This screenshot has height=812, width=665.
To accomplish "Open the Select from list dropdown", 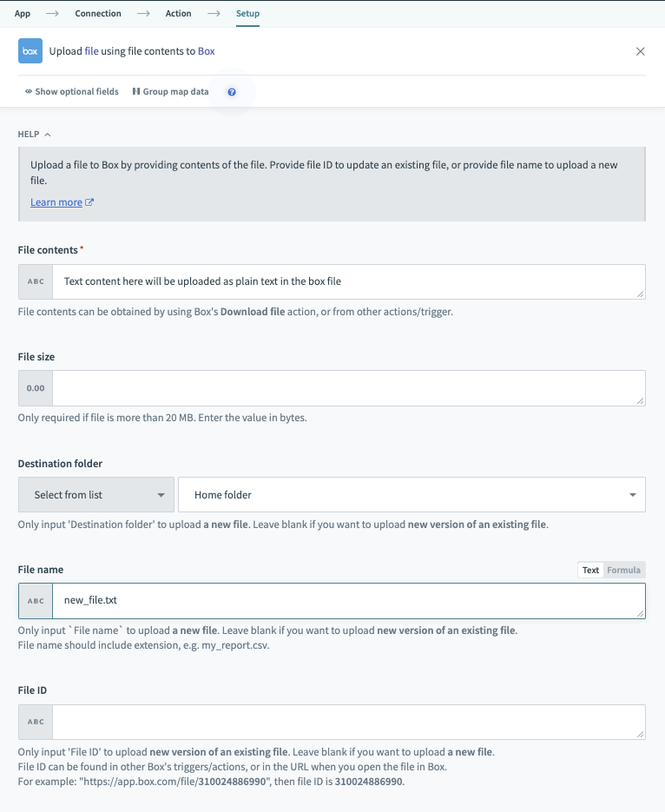I will pos(96,495).
